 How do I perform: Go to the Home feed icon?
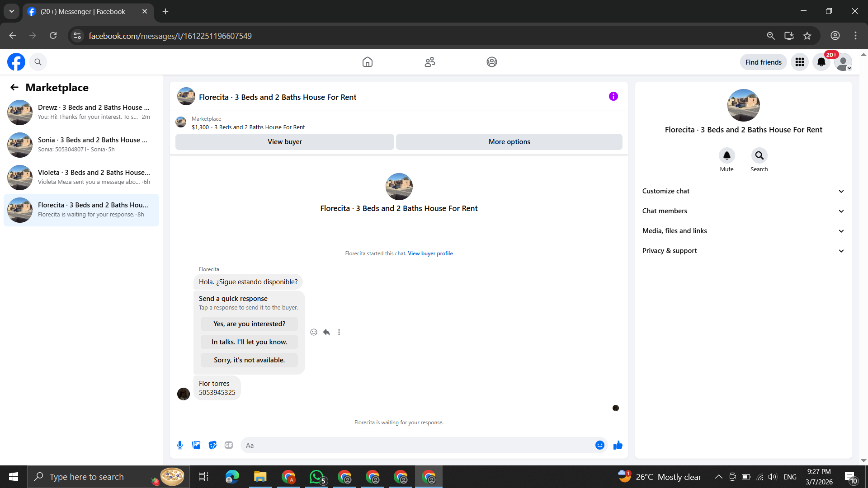click(368, 62)
